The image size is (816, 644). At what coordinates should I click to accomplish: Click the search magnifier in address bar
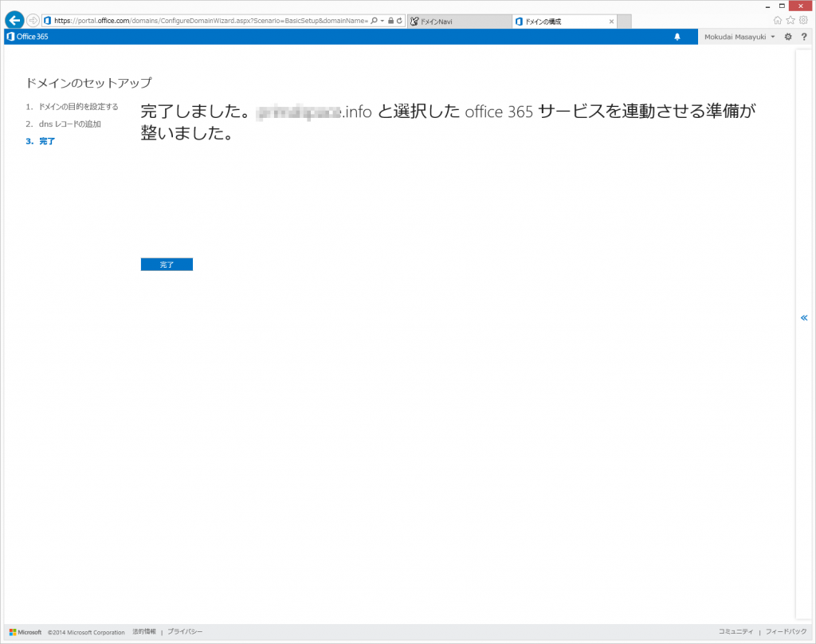[374, 21]
